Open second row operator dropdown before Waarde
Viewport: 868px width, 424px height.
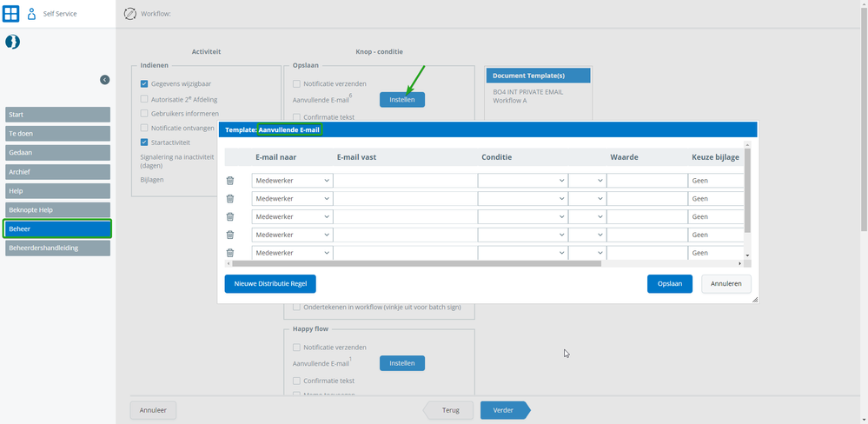click(587, 199)
